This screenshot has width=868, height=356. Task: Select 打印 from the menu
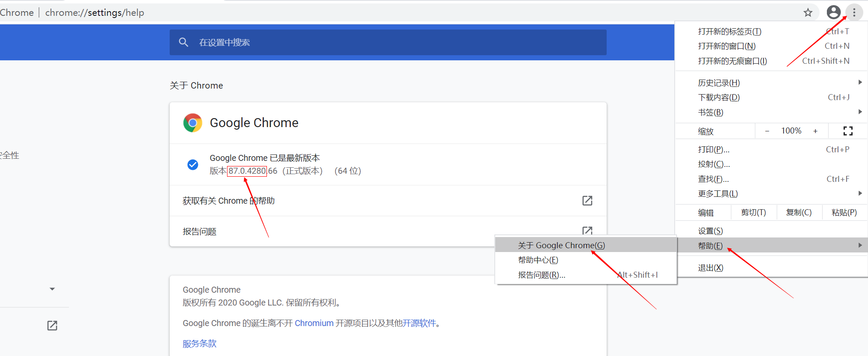tap(771, 149)
